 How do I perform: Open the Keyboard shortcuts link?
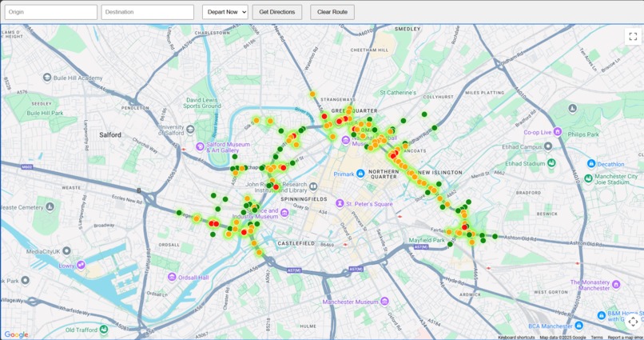[516, 338]
